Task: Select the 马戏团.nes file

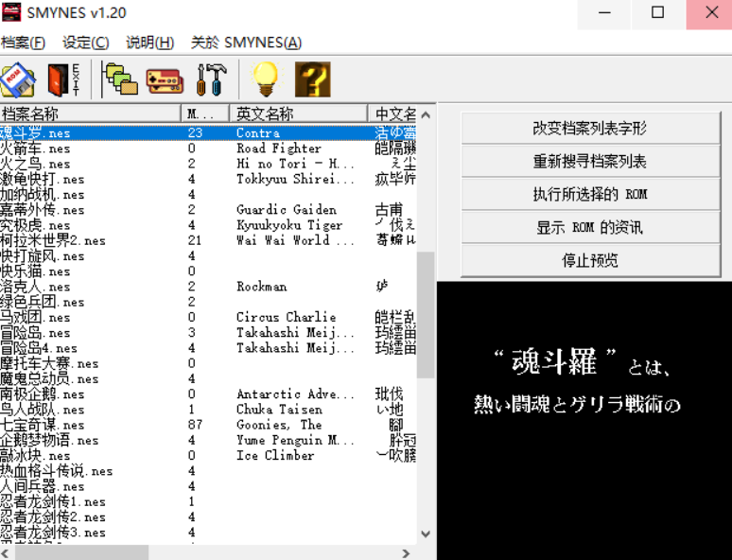Action: pos(36,318)
